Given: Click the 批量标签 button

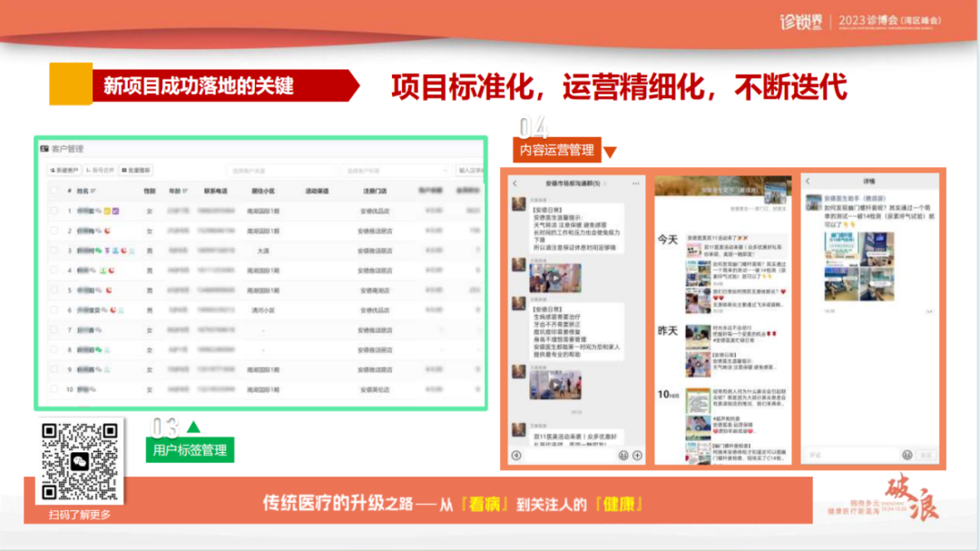Looking at the screenshot, I should (136, 170).
